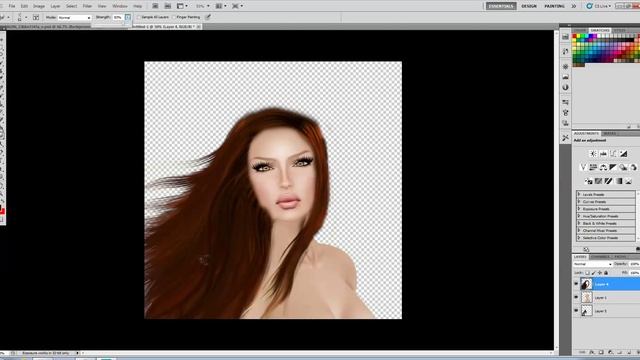Add a Photo Filter adjustment layer
640x360 pixels.
click(623, 167)
